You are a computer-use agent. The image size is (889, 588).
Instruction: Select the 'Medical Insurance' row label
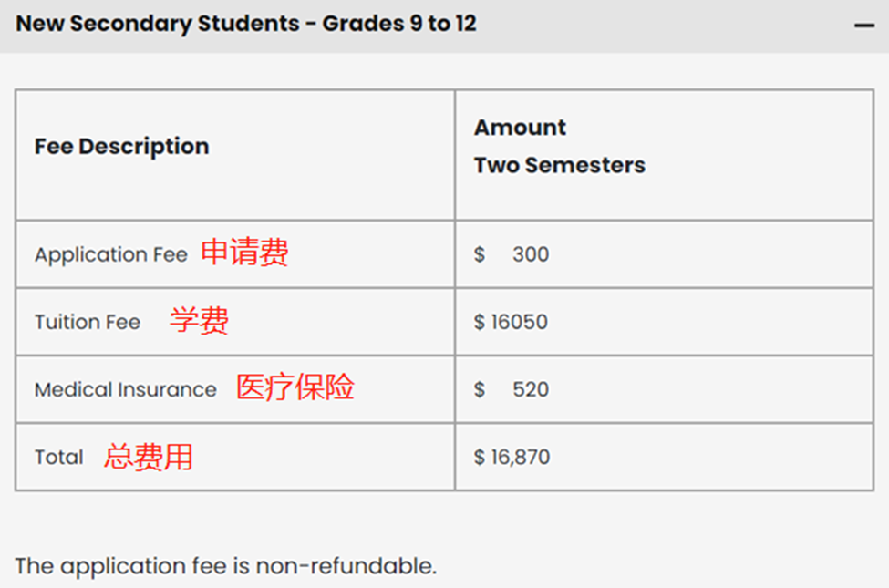coord(126,389)
